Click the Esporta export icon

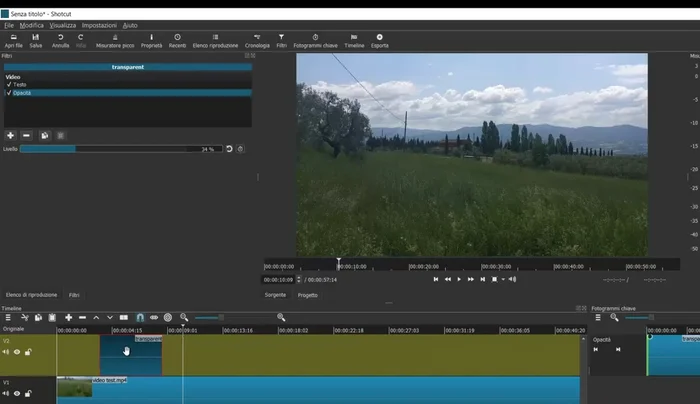click(x=379, y=41)
